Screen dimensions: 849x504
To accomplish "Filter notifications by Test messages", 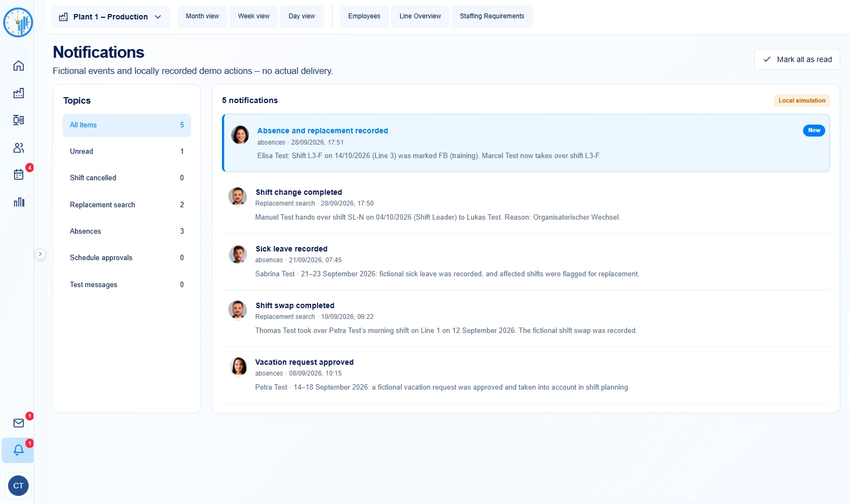I will (127, 285).
